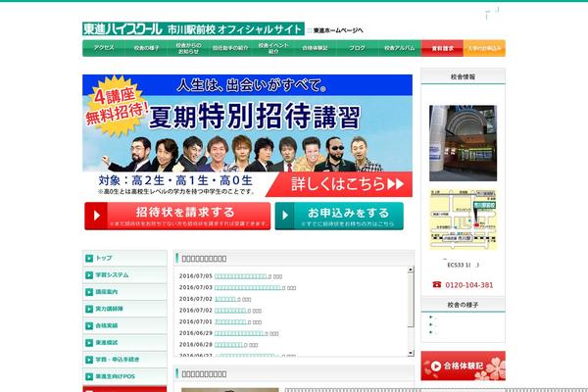This screenshot has height=392, width=588.
Task: Select 合格実績 in the left sidebar
Action: [124, 325]
